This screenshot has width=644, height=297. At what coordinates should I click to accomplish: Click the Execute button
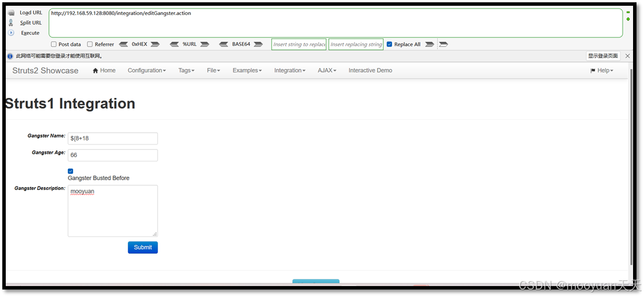31,33
